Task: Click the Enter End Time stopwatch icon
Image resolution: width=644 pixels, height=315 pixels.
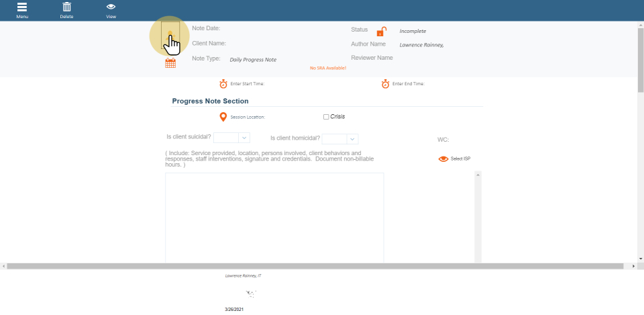Action: [386, 84]
